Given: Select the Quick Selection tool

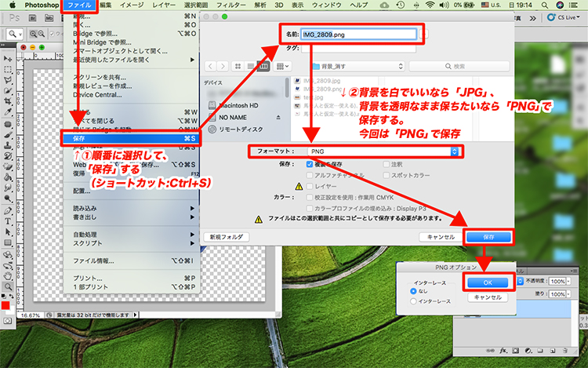Looking at the screenshot, I should (8, 90).
